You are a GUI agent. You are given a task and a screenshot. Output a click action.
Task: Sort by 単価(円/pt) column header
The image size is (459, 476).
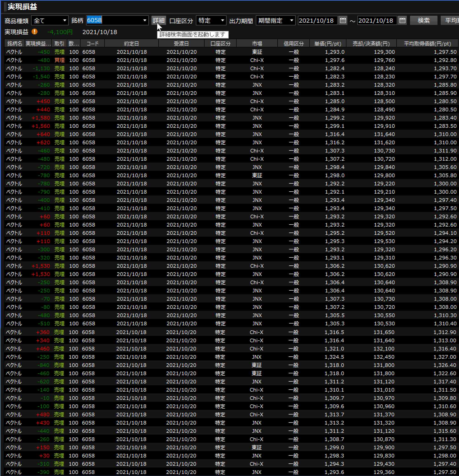[327, 44]
